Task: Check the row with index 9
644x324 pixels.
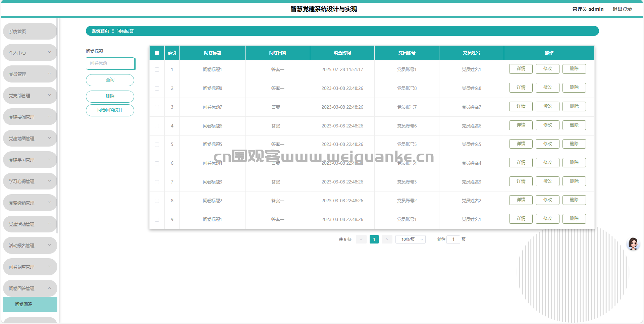Action: tap(157, 220)
